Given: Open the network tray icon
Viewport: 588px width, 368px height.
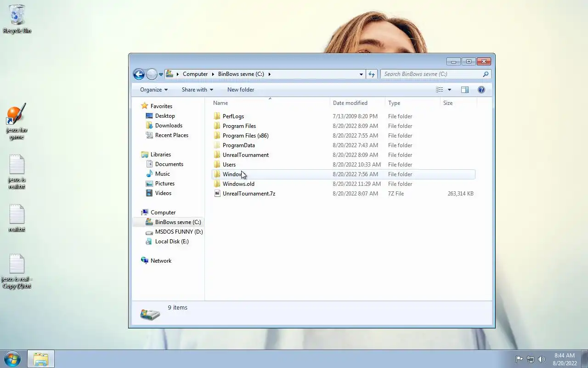Looking at the screenshot, I should click(530, 359).
